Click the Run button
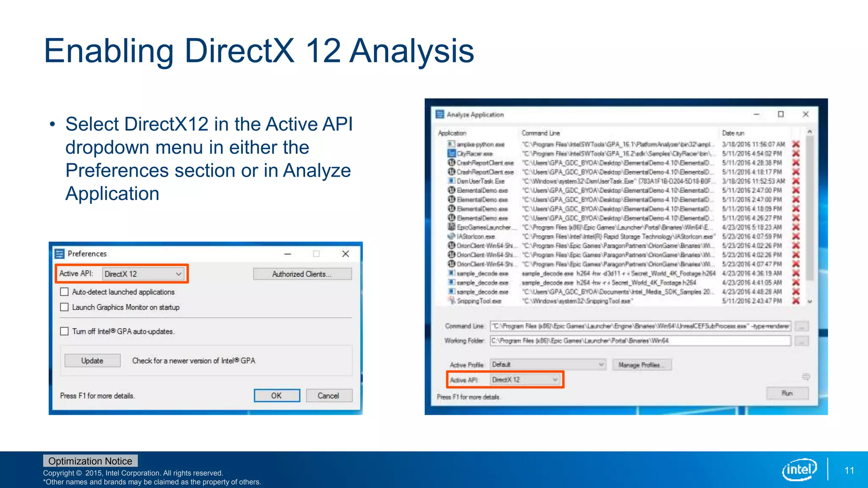The image size is (868, 488). (x=787, y=394)
